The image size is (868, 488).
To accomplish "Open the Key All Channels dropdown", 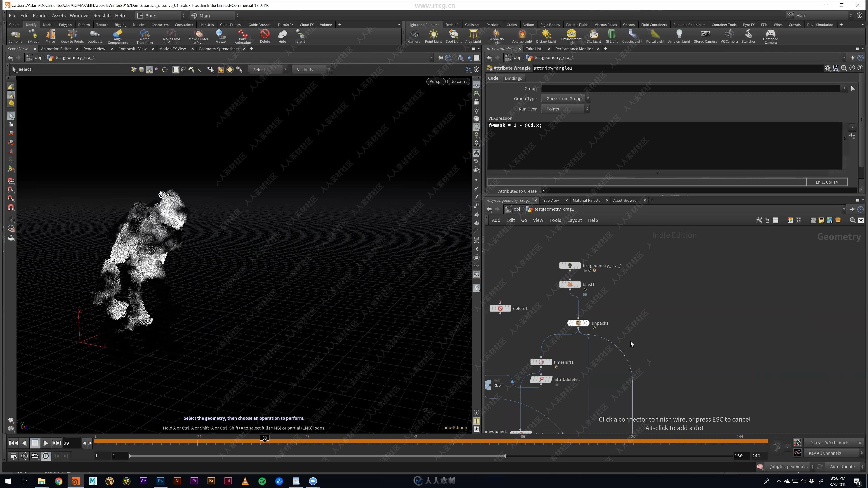I will (834, 453).
